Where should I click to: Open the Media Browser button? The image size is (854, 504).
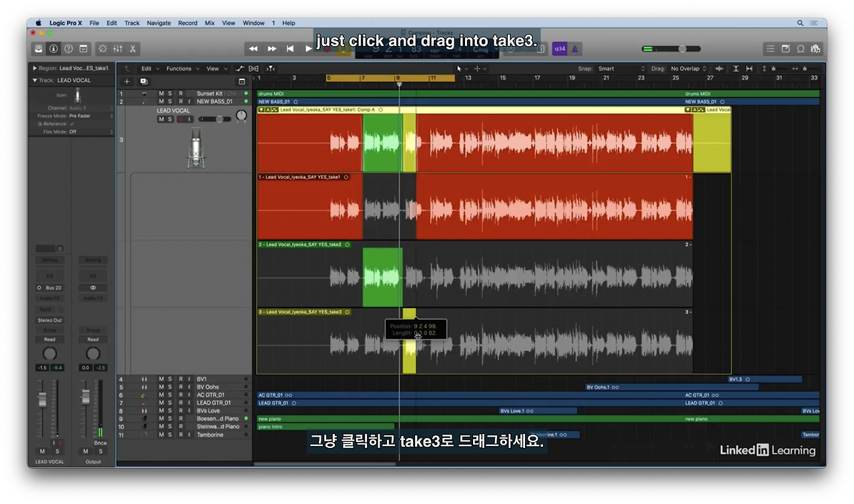(815, 49)
